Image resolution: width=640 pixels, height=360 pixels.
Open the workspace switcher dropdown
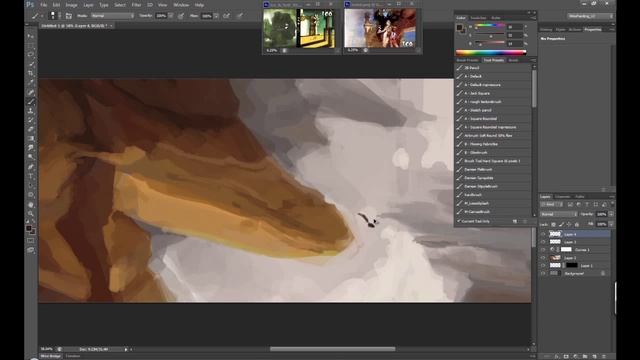pyautogui.click(x=590, y=16)
